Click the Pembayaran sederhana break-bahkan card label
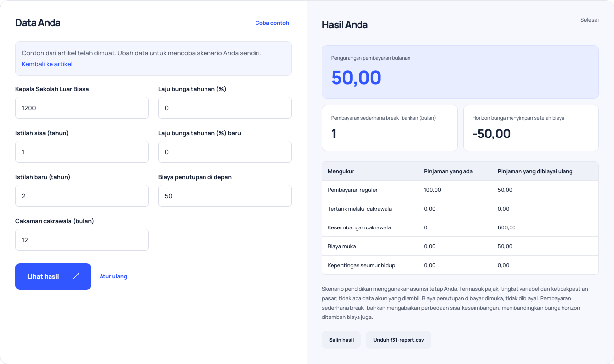The height and width of the screenshot is (364, 614). (383, 118)
